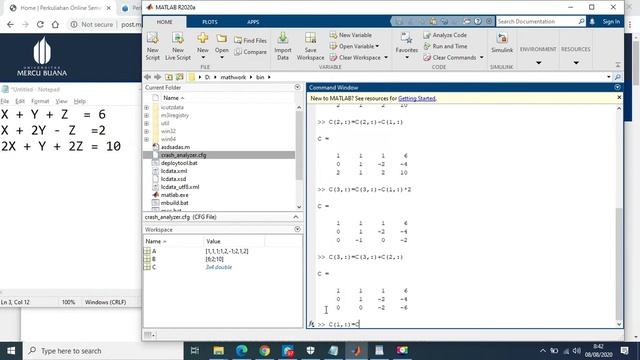Viewport: 640px width, 360px height.
Task: Expand the icutzdata folder
Action: pos(147,107)
